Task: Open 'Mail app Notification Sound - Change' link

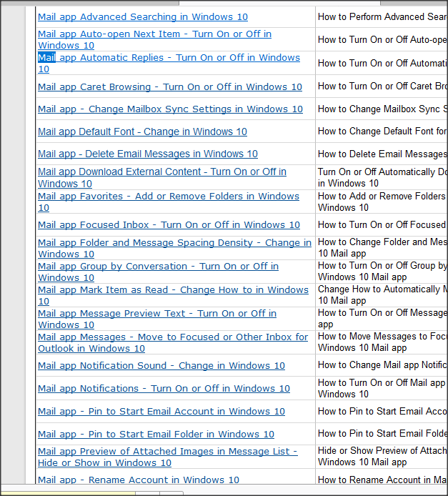Action: pyautogui.click(x=161, y=366)
